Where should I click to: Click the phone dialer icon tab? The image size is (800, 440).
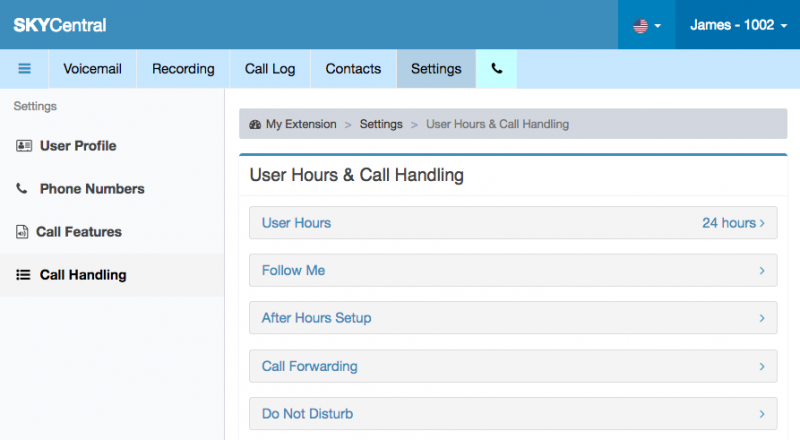tap(496, 68)
